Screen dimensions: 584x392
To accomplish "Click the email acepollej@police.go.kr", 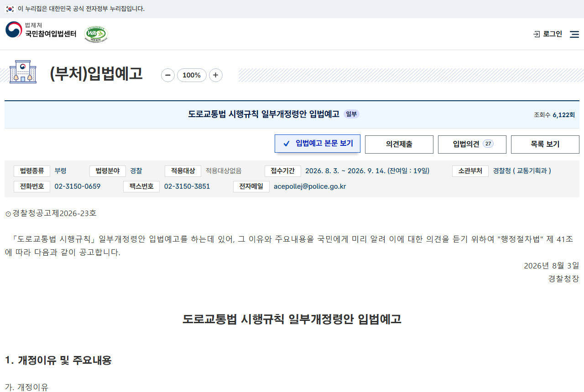I will click(310, 186).
